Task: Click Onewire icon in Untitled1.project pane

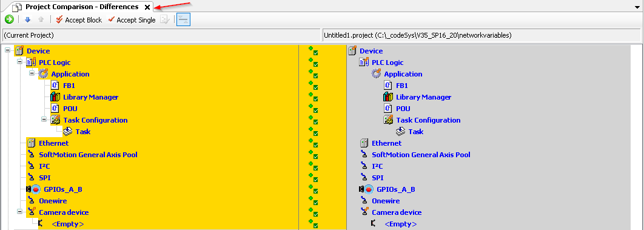Action: tap(363, 201)
